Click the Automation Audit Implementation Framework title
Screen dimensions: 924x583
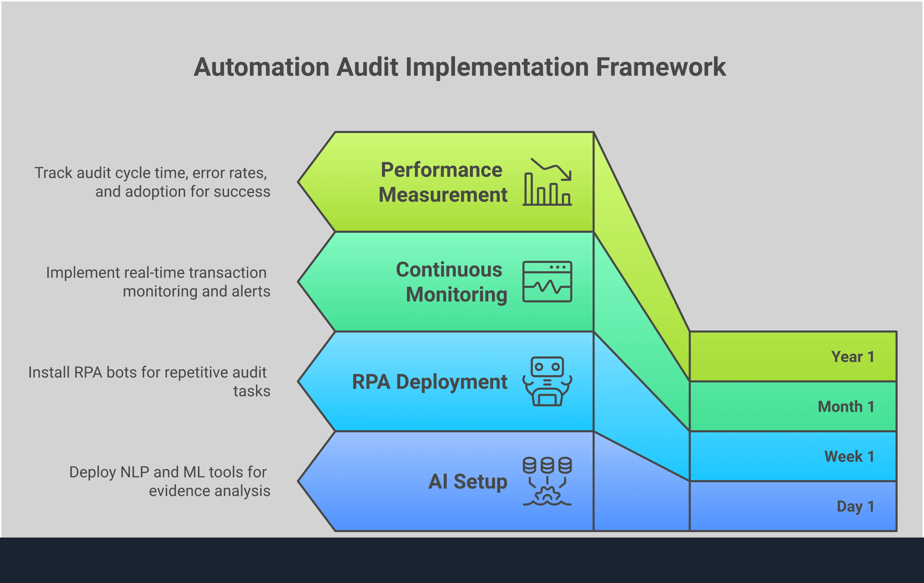(460, 67)
